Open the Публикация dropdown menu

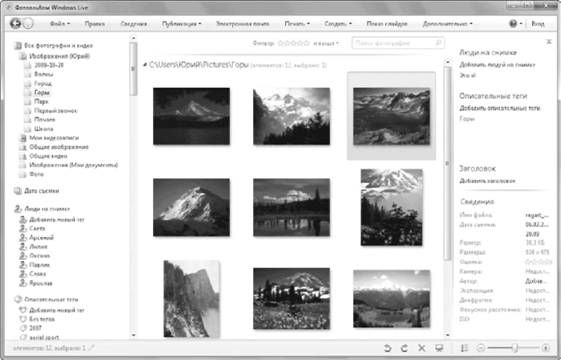click(181, 24)
